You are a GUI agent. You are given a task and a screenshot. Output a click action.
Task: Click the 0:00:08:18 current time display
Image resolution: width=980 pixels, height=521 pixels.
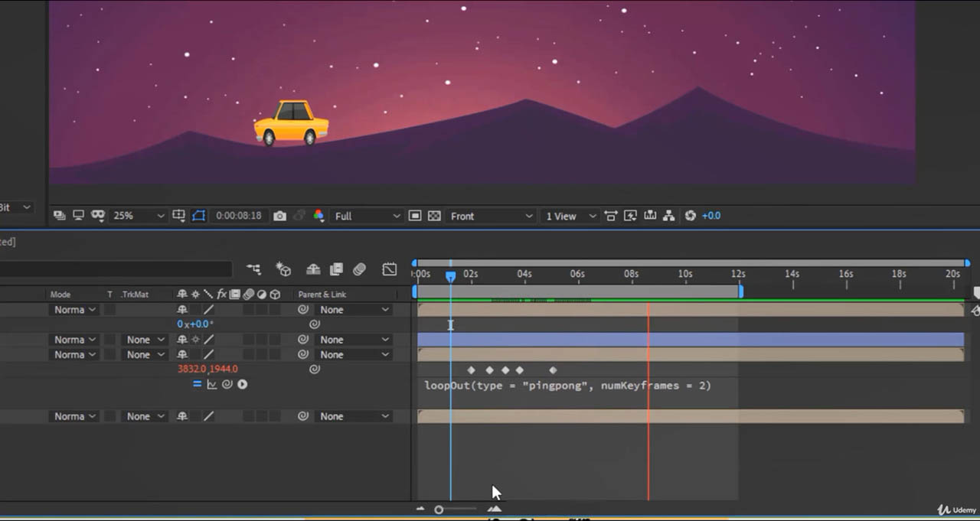coord(238,217)
